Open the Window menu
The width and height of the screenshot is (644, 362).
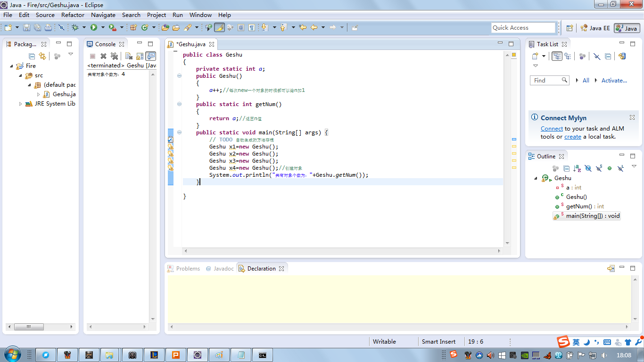(201, 15)
